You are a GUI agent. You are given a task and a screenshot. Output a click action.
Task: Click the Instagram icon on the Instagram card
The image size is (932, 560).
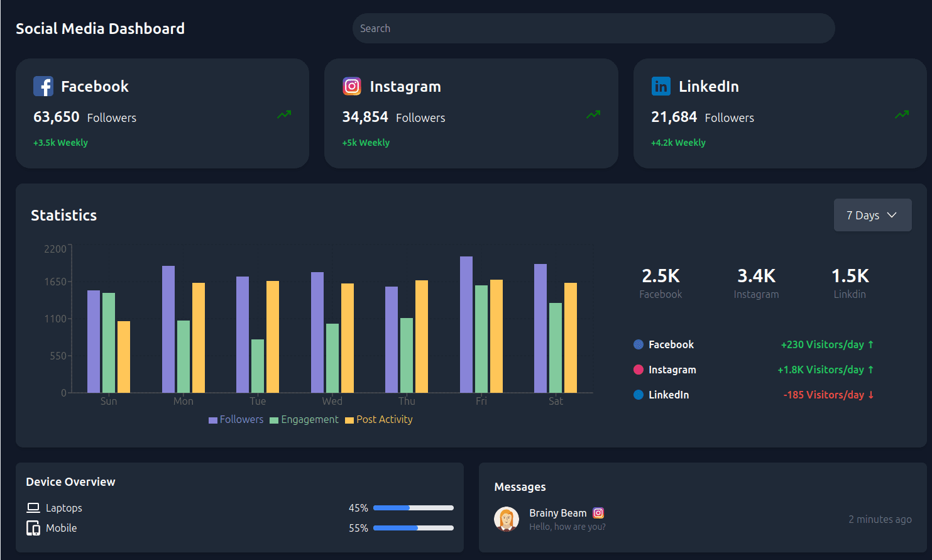tap(353, 86)
